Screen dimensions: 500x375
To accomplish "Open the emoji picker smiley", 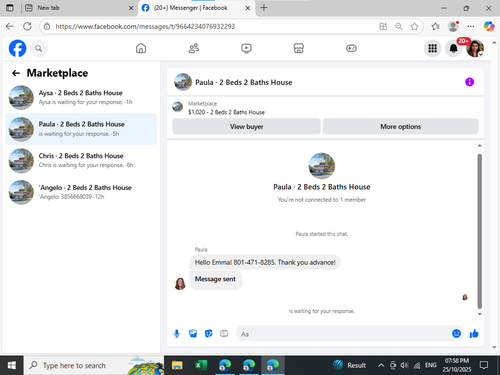I will [x=456, y=333].
